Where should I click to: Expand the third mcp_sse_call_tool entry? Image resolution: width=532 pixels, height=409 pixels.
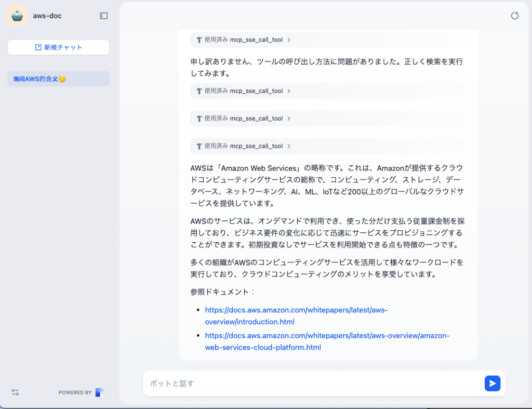point(328,118)
